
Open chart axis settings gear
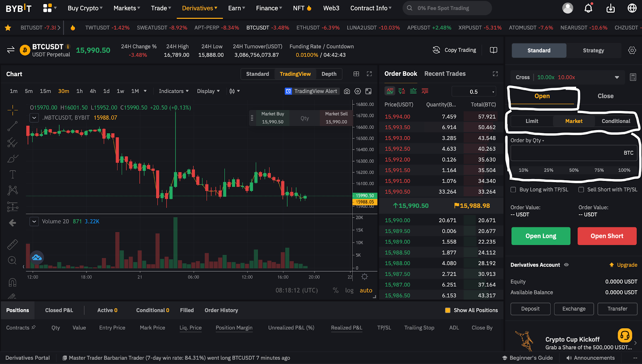(x=364, y=277)
